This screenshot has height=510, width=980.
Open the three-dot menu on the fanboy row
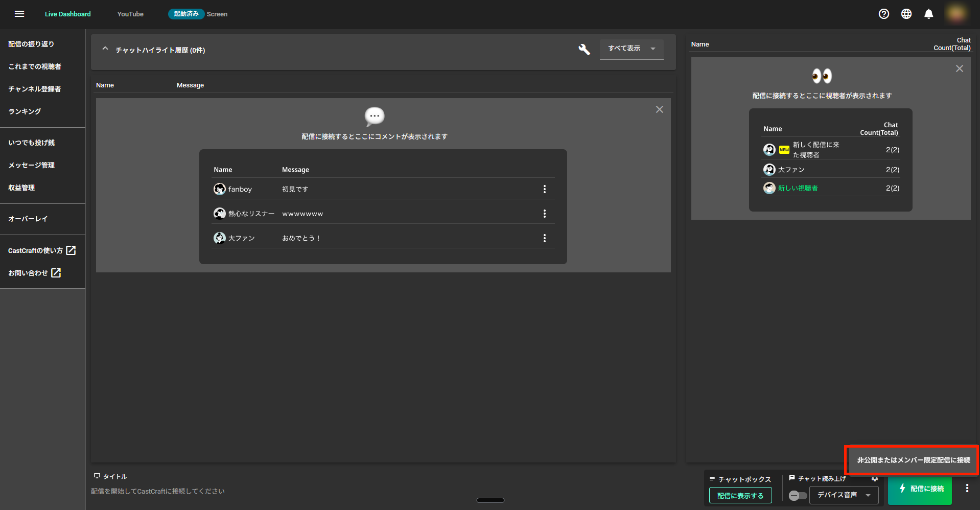point(545,189)
